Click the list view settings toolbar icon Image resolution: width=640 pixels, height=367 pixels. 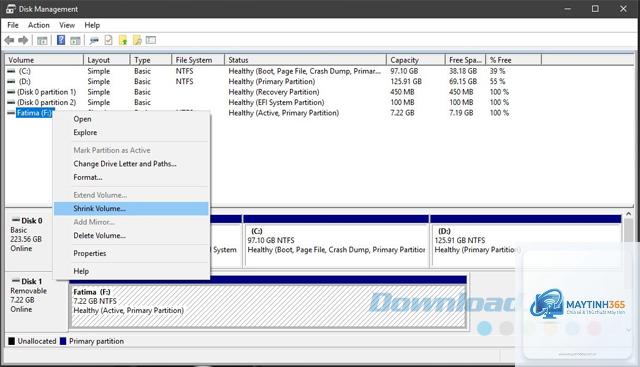151,40
